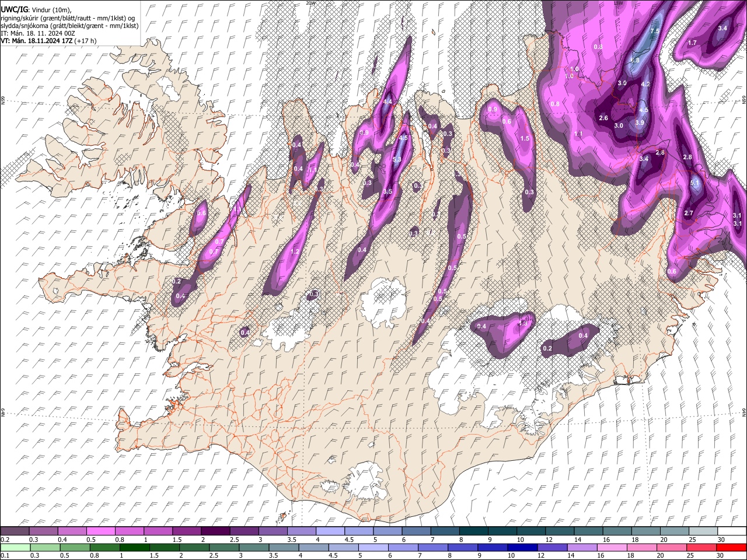Click the 6.8 precipitation value on the map
747x560 pixels.
click(636, 60)
